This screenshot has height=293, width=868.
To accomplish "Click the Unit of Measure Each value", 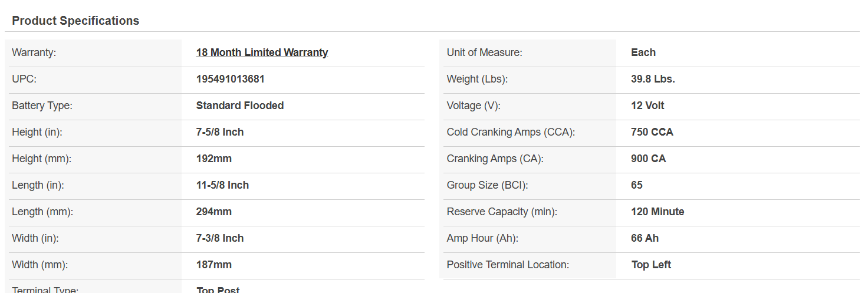I will (643, 52).
